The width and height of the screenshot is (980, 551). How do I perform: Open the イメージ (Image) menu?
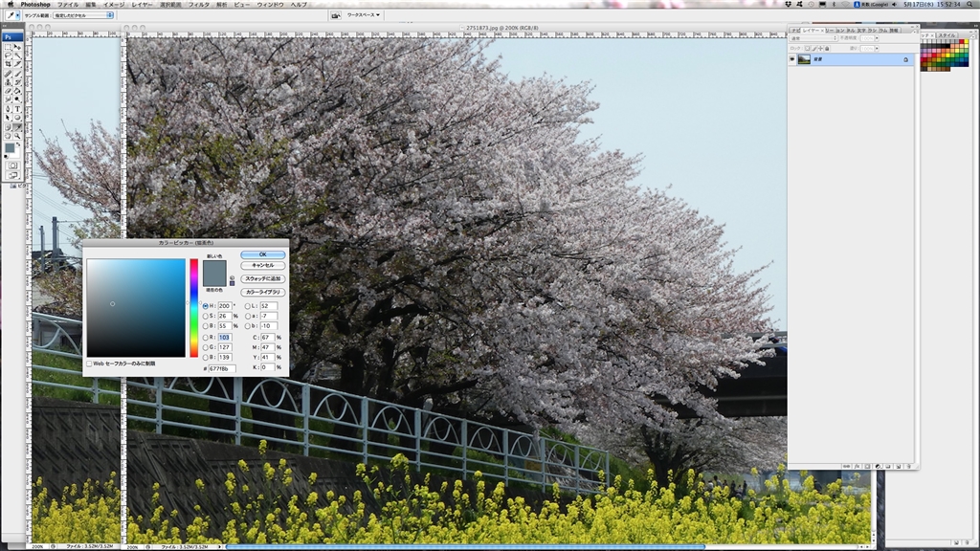click(113, 5)
